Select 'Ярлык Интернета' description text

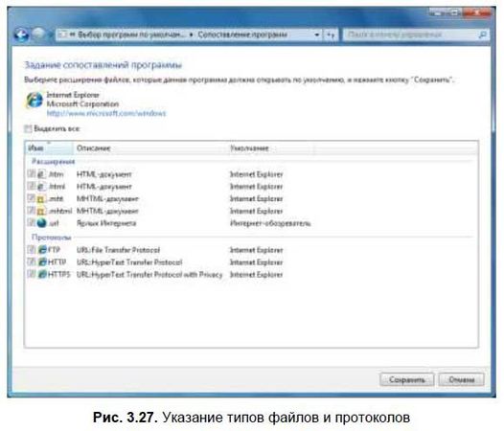point(106,223)
